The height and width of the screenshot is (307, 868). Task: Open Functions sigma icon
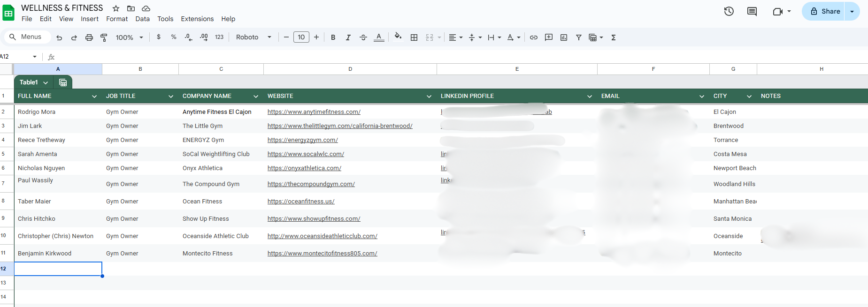point(614,37)
